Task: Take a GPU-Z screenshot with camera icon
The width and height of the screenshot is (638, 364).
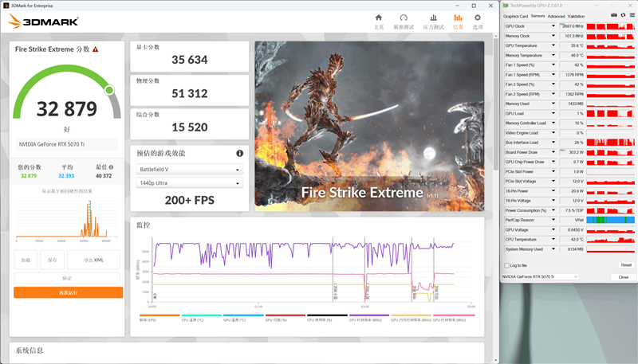Action: pyautogui.click(x=614, y=15)
